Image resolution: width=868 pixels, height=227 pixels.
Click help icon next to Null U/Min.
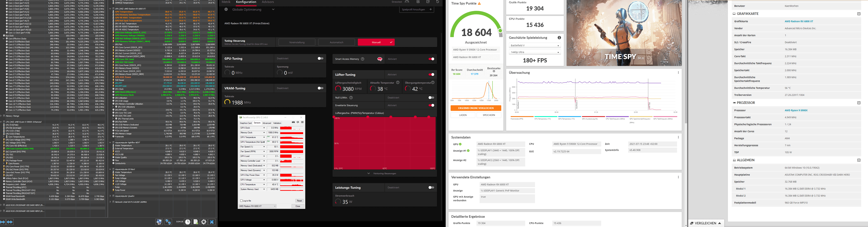(x=351, y=97)
